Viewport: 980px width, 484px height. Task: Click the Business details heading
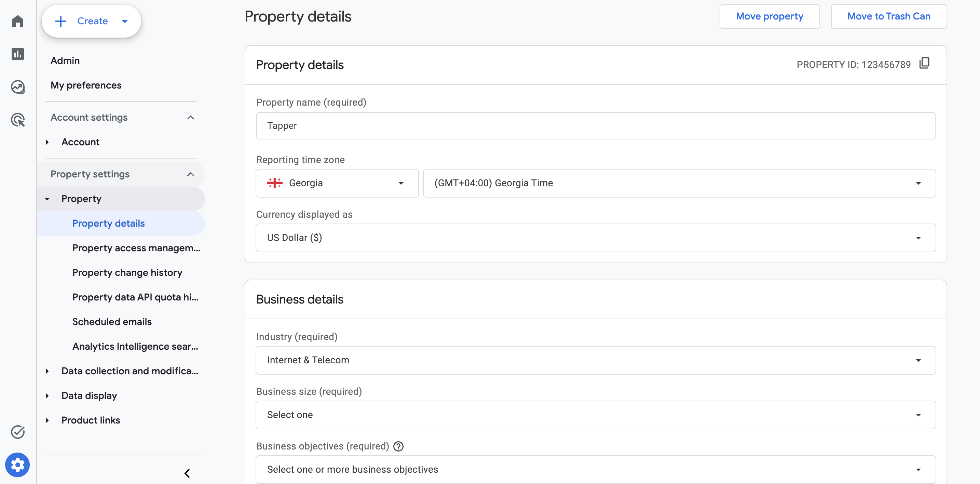pyautogui.click(x=300, y=299)
